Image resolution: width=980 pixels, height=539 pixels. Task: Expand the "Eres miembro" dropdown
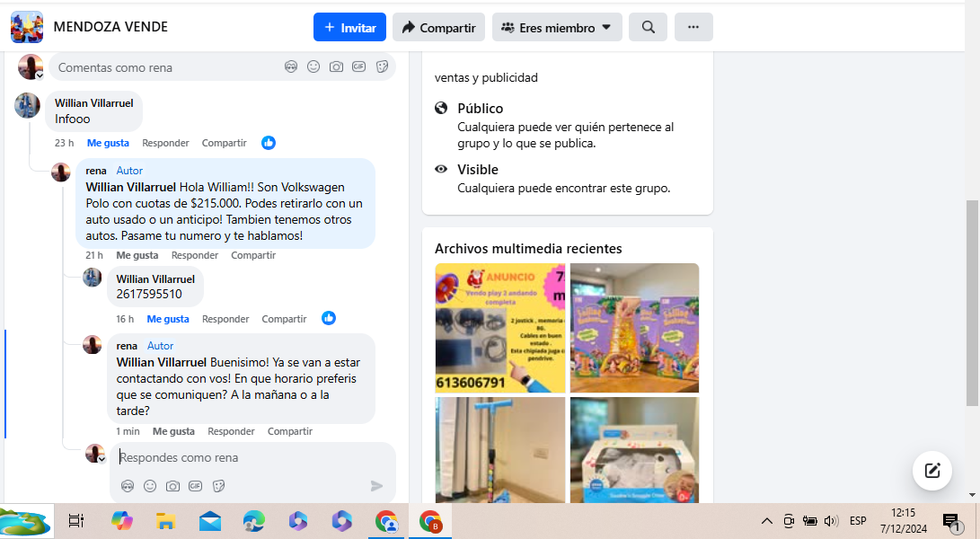coord(557,27)
